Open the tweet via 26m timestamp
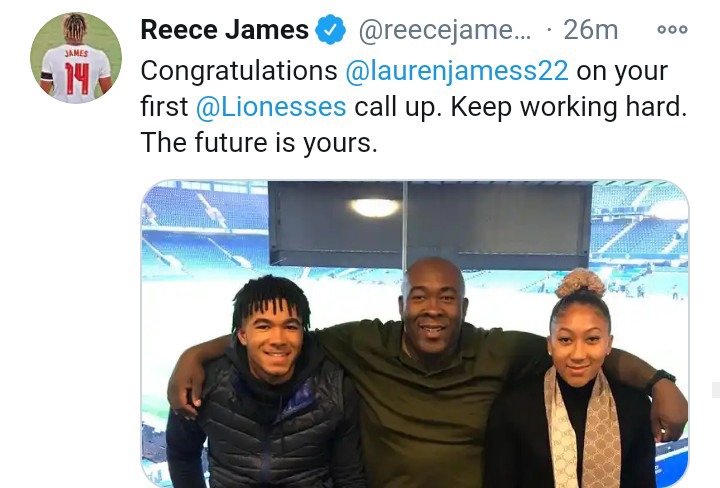 tap(591, 30)
